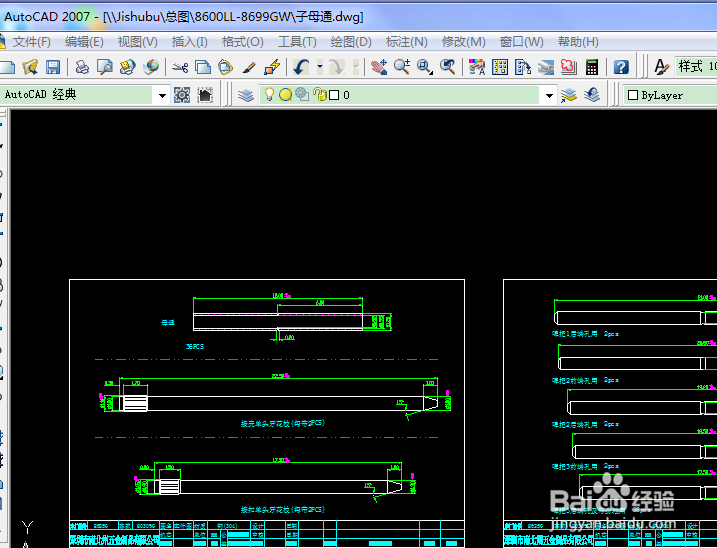Open Workspace Settings gear icon
717x548 pixels.
182,95
